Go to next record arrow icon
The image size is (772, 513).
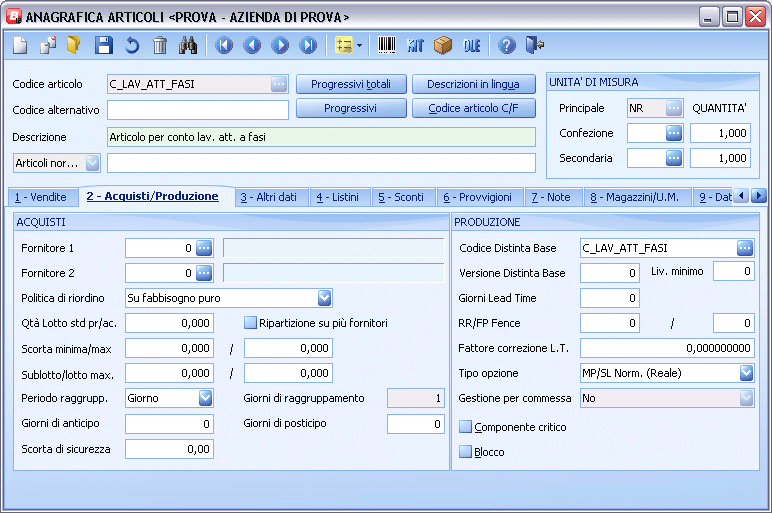[x=281, y=45]
